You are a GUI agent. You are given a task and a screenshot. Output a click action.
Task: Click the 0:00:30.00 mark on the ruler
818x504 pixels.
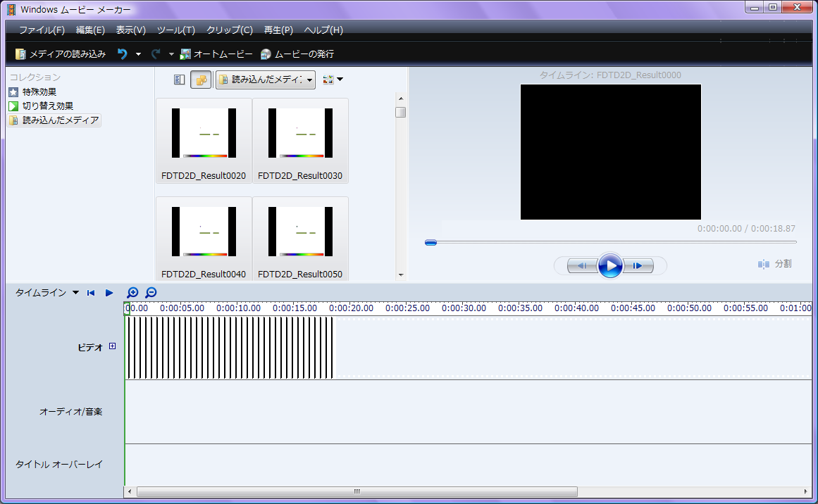pyautogui.click(x=464, y=308)
